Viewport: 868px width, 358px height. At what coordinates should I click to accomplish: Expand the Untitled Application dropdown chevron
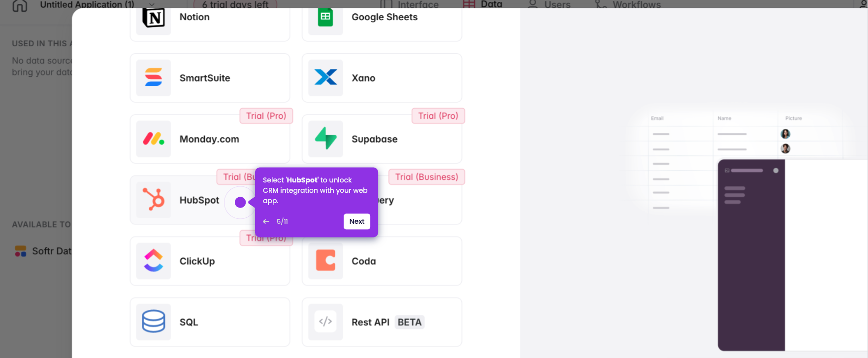[152, 5]
